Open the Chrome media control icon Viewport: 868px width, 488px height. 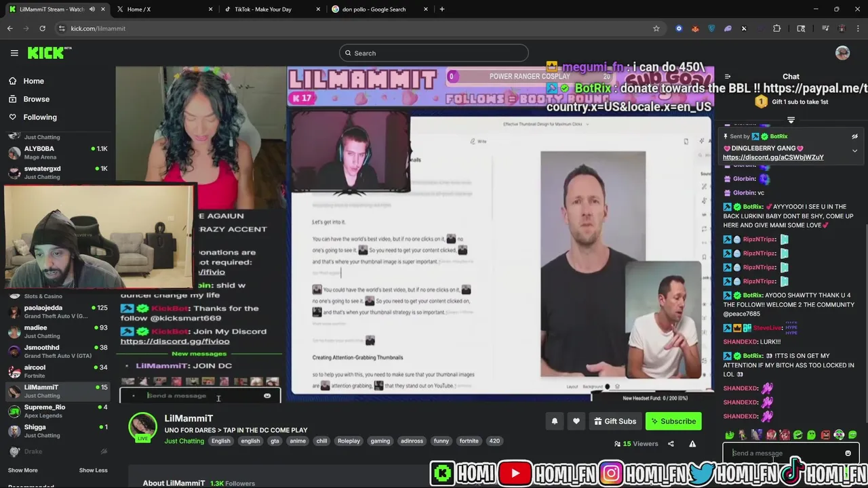coord(825,28)
